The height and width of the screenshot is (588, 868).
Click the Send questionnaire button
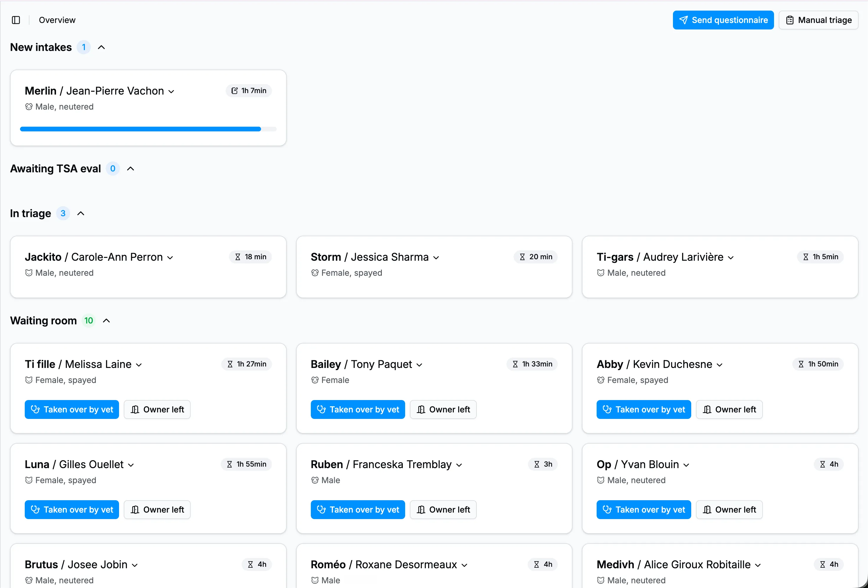click(723, 20)
